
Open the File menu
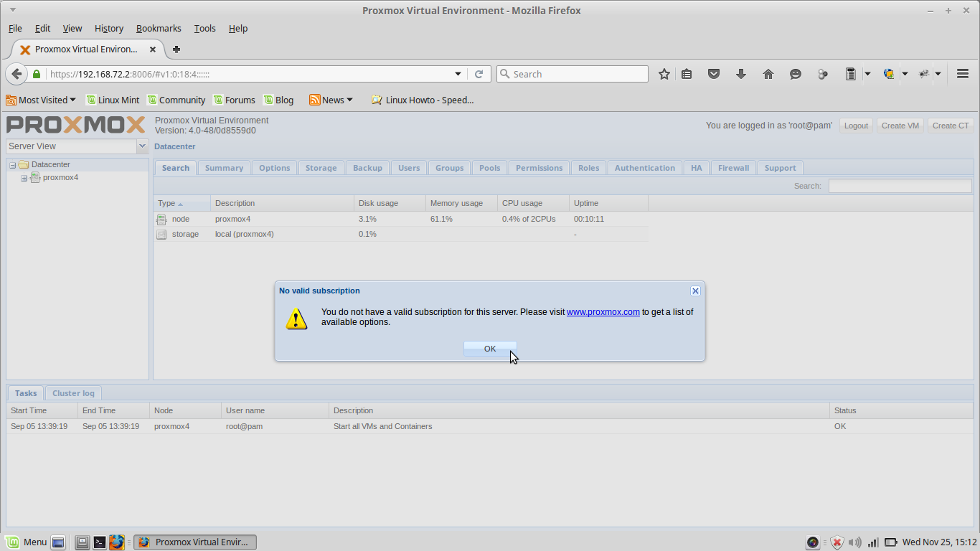pyautogui.click(x=15, y=29)
